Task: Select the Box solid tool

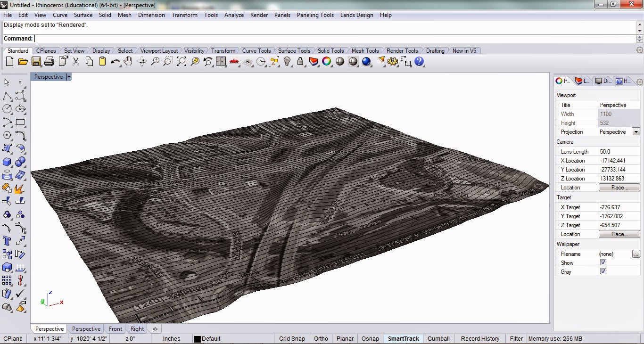Action: [x=7, y=162]
